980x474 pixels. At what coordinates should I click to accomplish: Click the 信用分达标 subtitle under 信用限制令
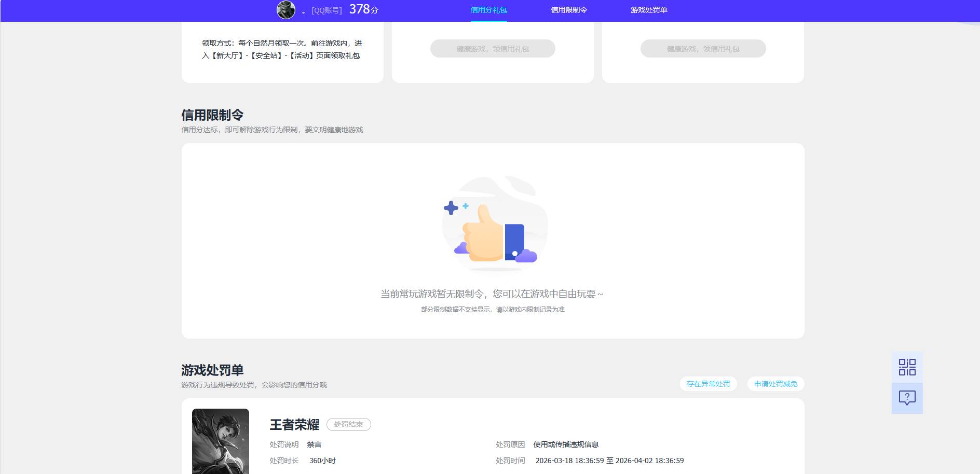point(272,130)
